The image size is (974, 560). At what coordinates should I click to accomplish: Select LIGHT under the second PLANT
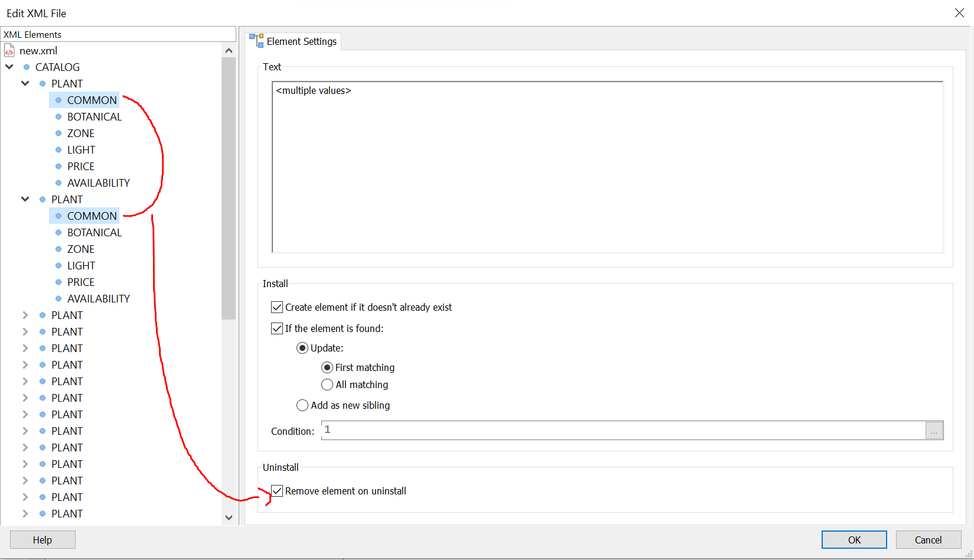(x=81, y=266)
